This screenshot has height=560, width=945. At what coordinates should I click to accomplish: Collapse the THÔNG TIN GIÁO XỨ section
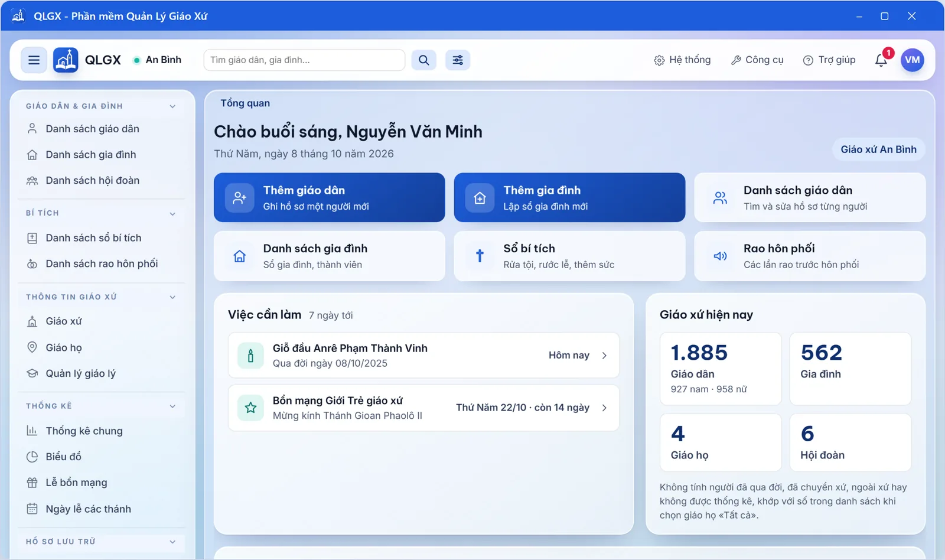[x=172, y=297]
